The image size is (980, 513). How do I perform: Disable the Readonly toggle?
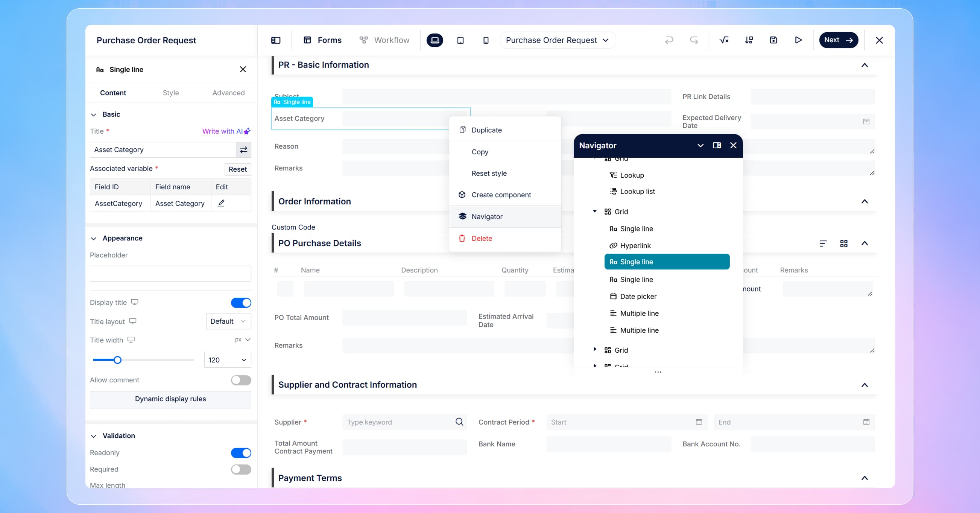[241, 453]
